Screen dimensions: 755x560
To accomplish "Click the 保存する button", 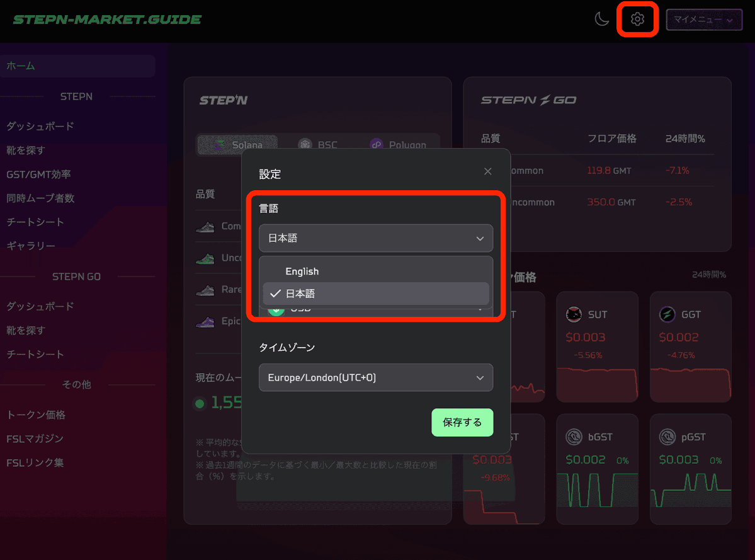I will pyautogui.click(x=462, y=422).
